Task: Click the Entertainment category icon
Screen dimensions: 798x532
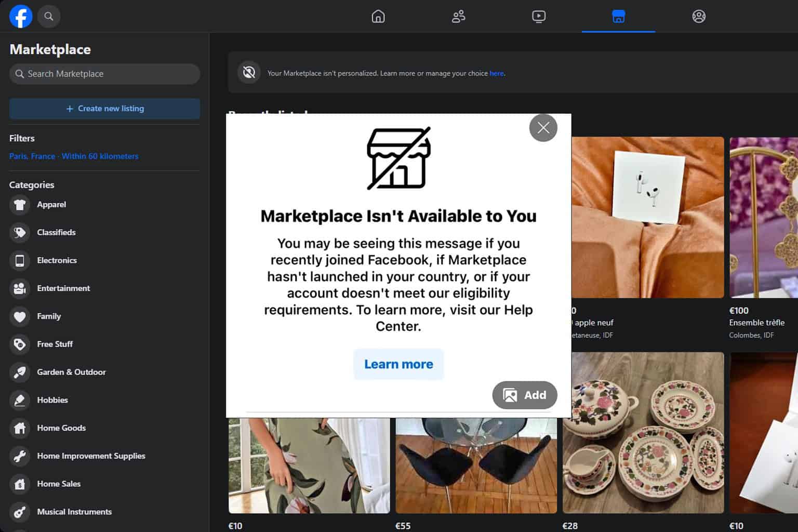Action: (20, 288)
